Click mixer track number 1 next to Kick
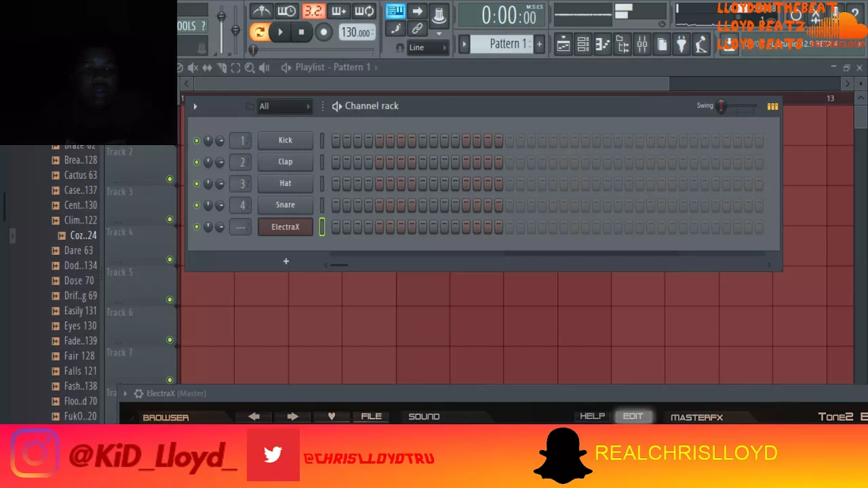 (241, 141)
